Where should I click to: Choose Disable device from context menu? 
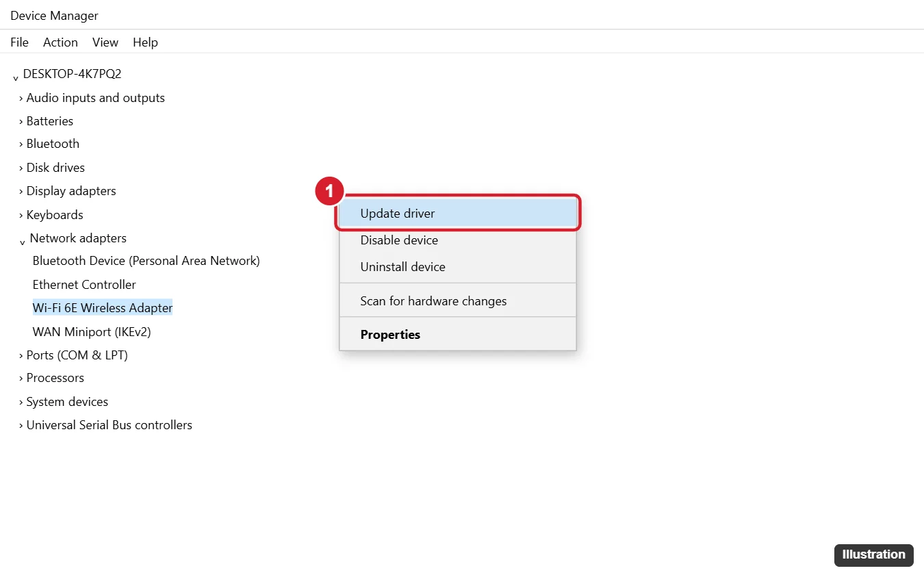pos(458,240)
